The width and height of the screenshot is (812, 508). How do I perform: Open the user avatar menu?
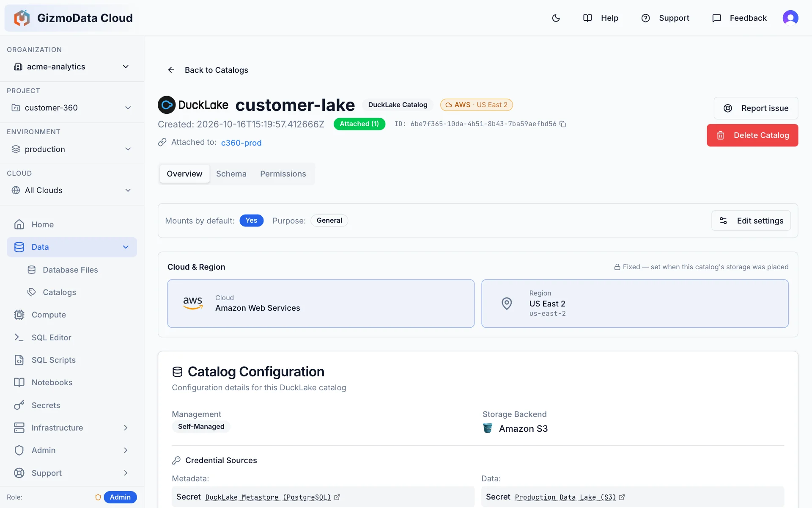[790, 18]
